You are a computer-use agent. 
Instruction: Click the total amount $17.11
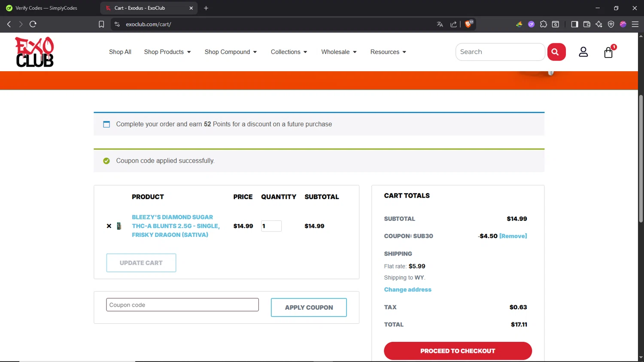coord(519,325)
